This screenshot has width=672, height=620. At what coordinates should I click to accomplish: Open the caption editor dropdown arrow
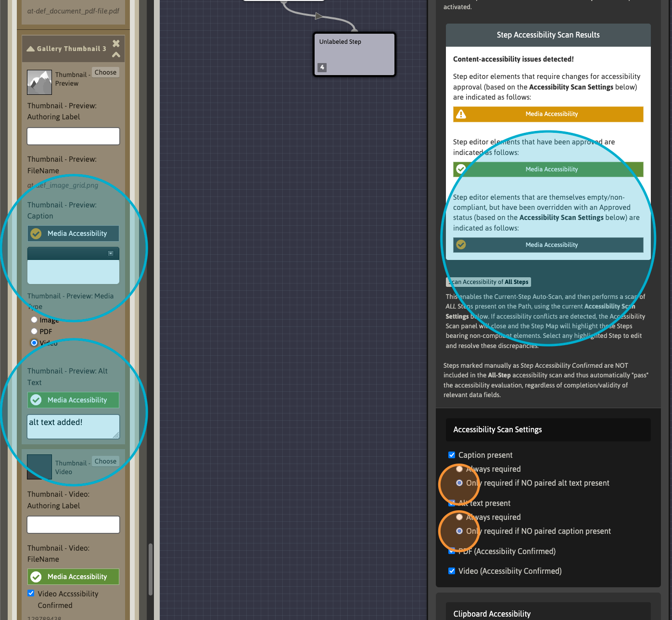pyautogui.click(x=111, y=254)
